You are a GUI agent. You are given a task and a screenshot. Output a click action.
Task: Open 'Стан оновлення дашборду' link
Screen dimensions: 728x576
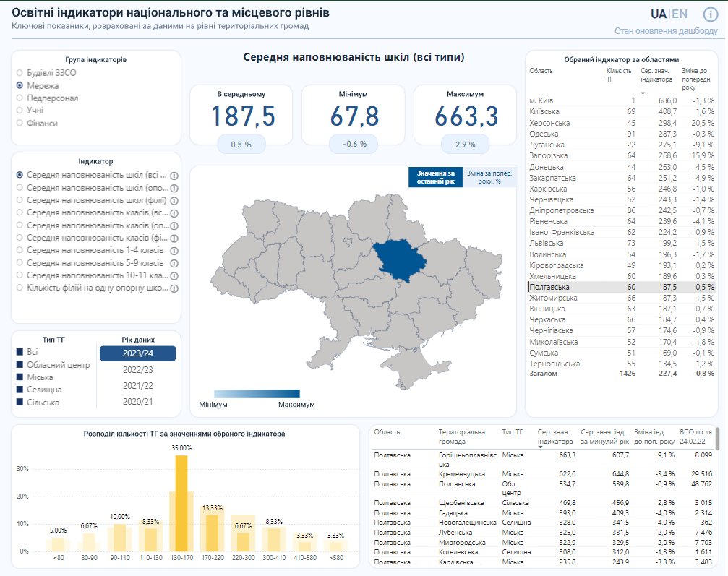pos(666,31)
